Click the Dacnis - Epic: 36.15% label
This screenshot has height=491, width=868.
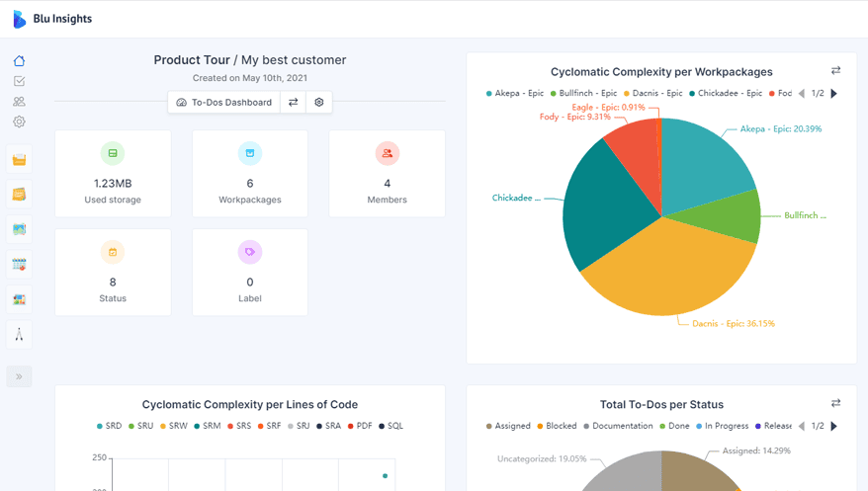(x=734, y=323)
